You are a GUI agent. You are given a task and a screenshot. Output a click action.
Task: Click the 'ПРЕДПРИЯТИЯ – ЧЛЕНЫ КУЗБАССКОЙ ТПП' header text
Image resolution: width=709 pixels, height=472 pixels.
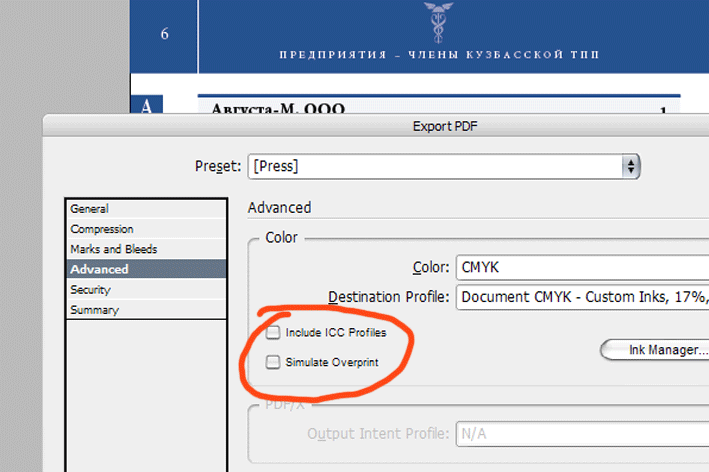point(439,55)
